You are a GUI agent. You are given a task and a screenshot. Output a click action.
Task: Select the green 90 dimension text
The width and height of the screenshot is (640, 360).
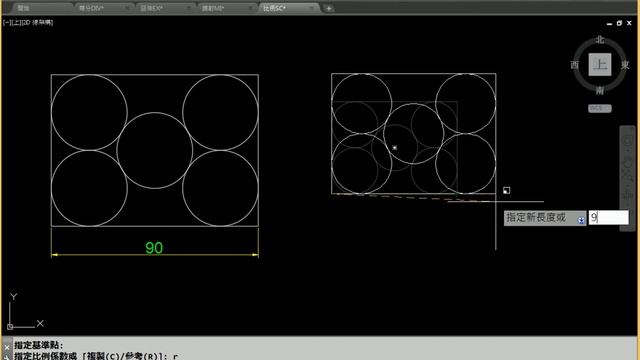coord(154,248)
